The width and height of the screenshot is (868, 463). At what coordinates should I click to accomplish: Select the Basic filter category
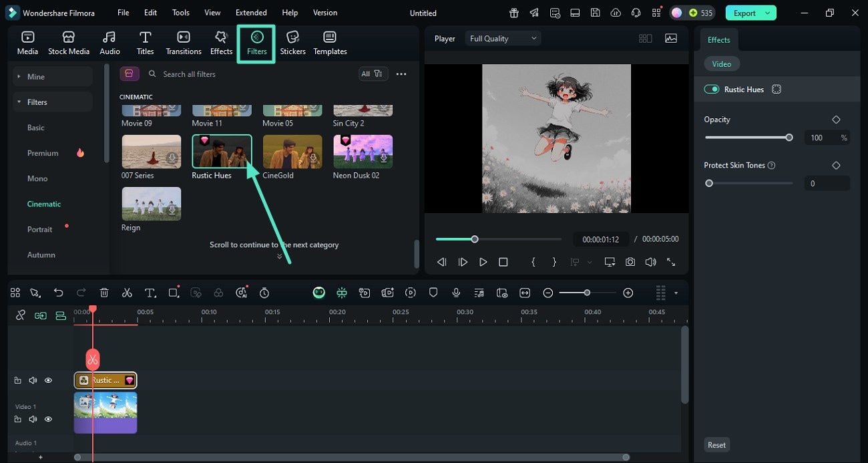[x=36, y=128]
